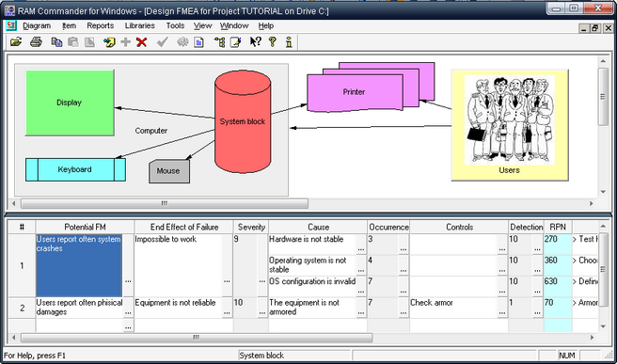Screen dimensions: 617x364
Task: Click the copy icon in toolbar
Action: point(56,41)
